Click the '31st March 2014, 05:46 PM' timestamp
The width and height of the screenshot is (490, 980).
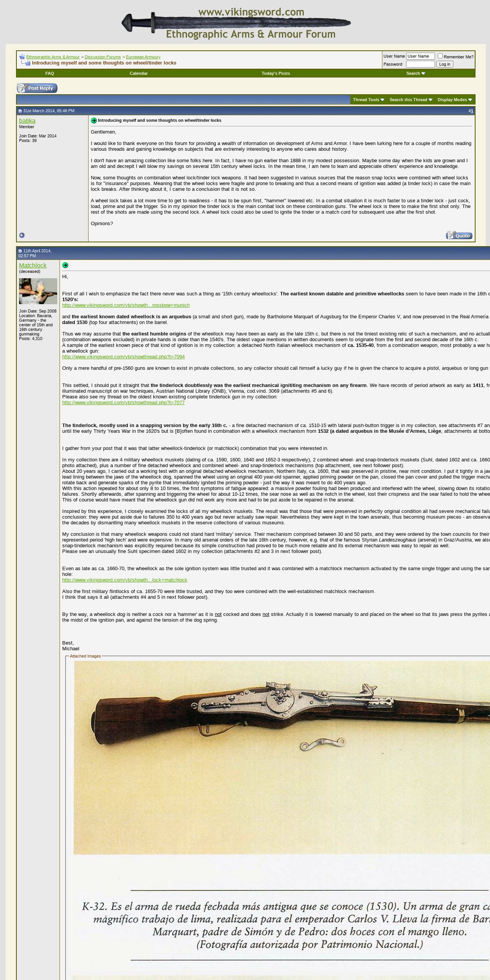49,111
